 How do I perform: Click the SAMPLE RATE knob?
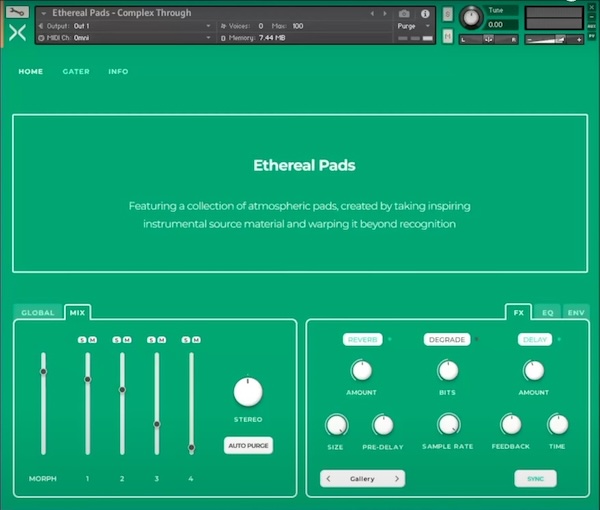[x=448, y=424]
